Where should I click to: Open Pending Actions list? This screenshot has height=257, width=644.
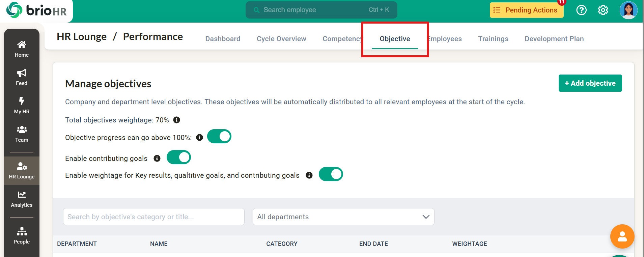coord(526,10)
